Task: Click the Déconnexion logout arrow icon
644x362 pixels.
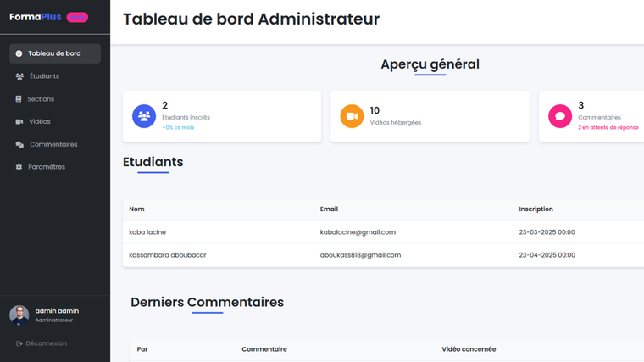Action: coord(19,343)
